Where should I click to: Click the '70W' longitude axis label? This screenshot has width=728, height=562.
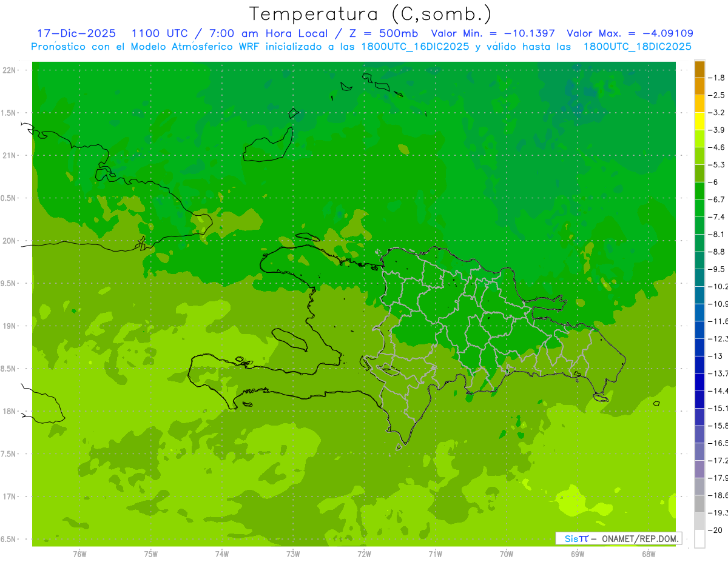point(507,554)
